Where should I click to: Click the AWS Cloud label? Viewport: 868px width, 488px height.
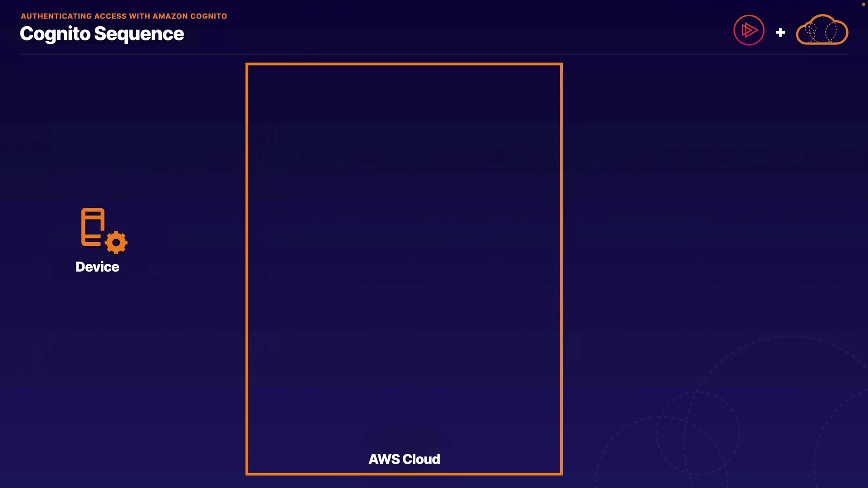tap(404, 459)
